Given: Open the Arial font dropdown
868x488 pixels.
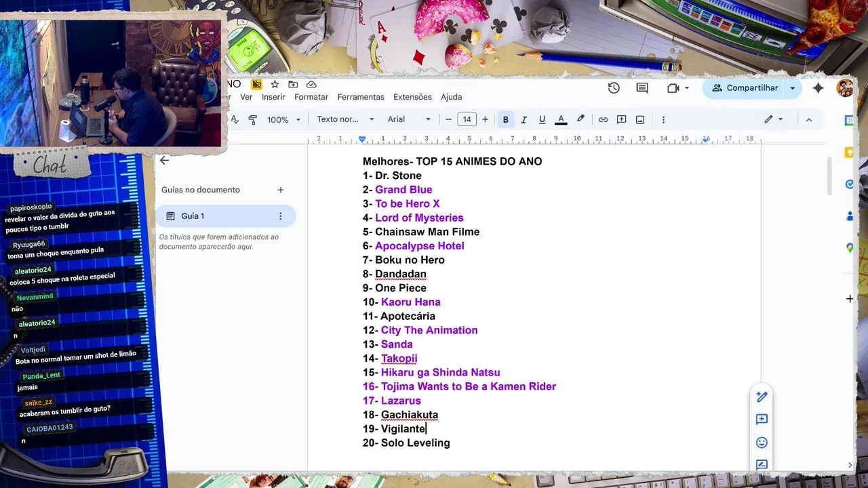Looking at the screenshot, I should click(x=409, y=119).
